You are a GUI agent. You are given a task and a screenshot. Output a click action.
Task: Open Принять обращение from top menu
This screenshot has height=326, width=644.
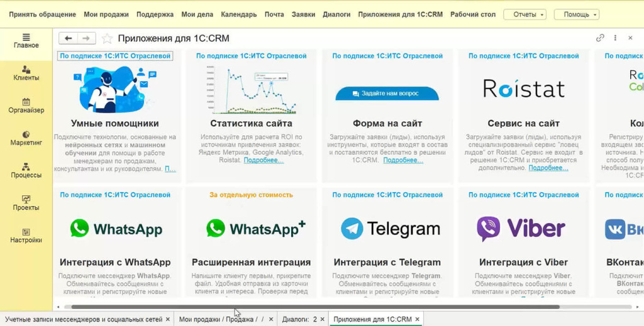pos(42,14)
